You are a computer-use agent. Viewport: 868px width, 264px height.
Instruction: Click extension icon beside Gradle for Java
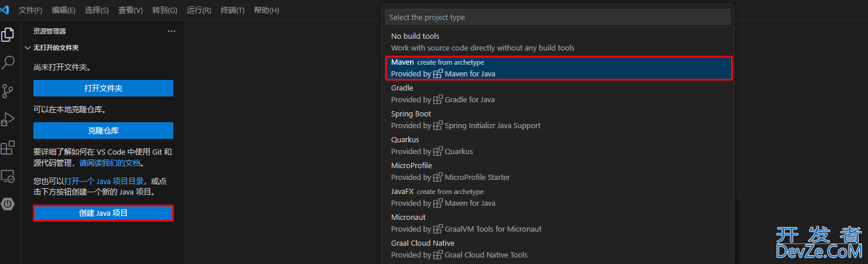click(x=438, y=99)
